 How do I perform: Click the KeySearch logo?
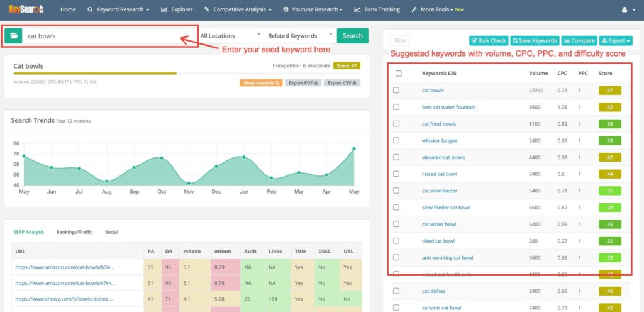point(26,9)
